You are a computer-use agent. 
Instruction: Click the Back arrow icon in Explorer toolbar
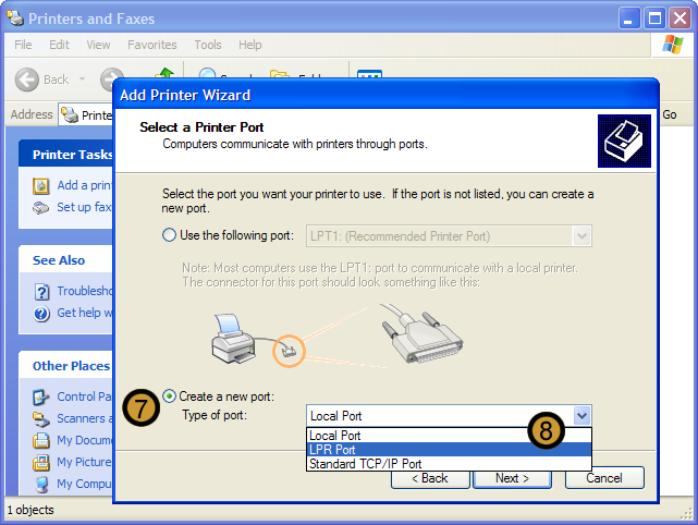(27, 80)
